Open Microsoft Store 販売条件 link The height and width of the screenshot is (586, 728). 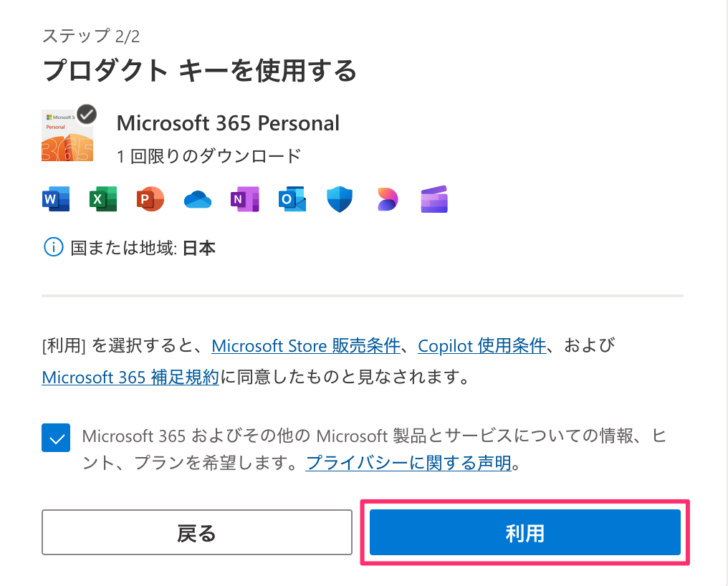pos(306,346)
